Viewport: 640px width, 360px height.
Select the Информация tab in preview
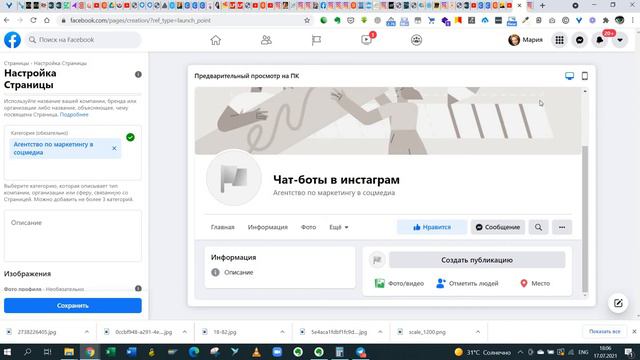(268, 227)
